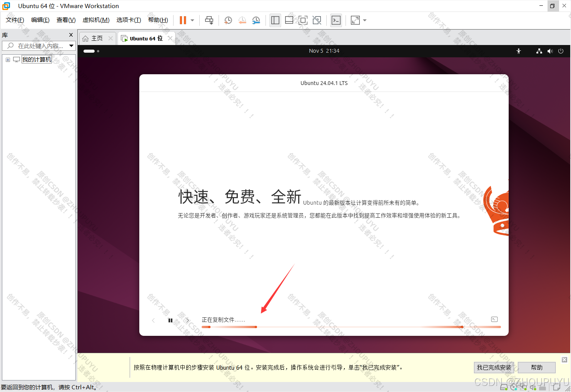Click the Nov 5 21:34 clock
This screenshot has height=392, width=571.
[324, 51]
